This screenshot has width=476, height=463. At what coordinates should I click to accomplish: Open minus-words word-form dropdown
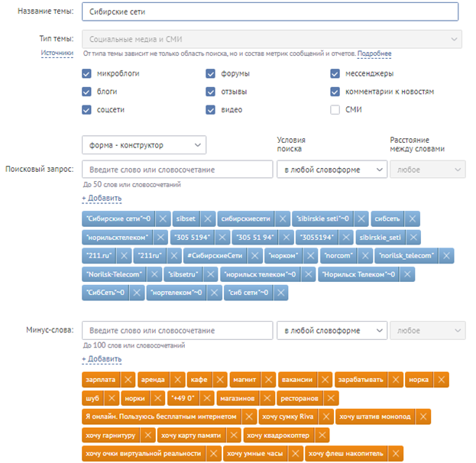(331, 331)
